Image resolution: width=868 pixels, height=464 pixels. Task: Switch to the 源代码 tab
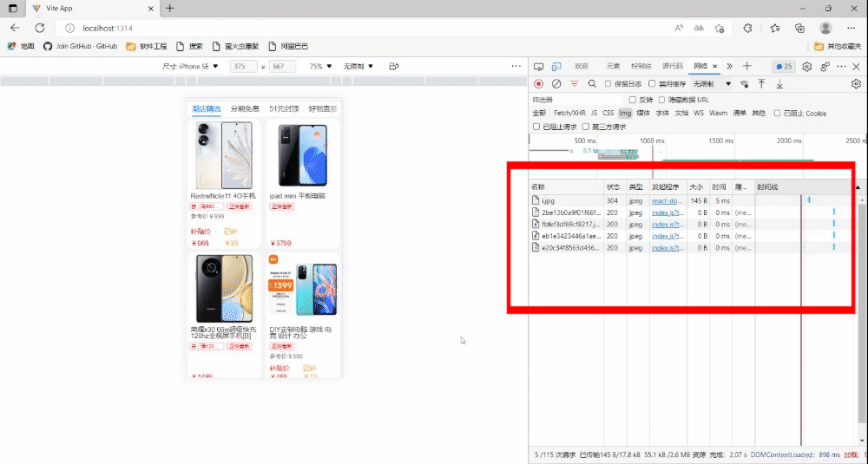tap(673, 67)
